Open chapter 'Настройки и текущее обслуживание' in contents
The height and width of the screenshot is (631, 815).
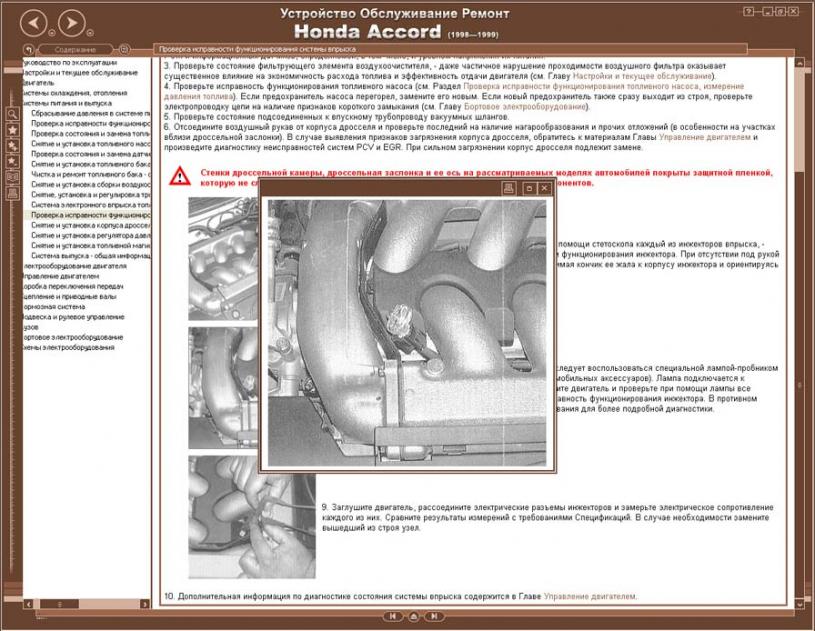pos(80,73)
